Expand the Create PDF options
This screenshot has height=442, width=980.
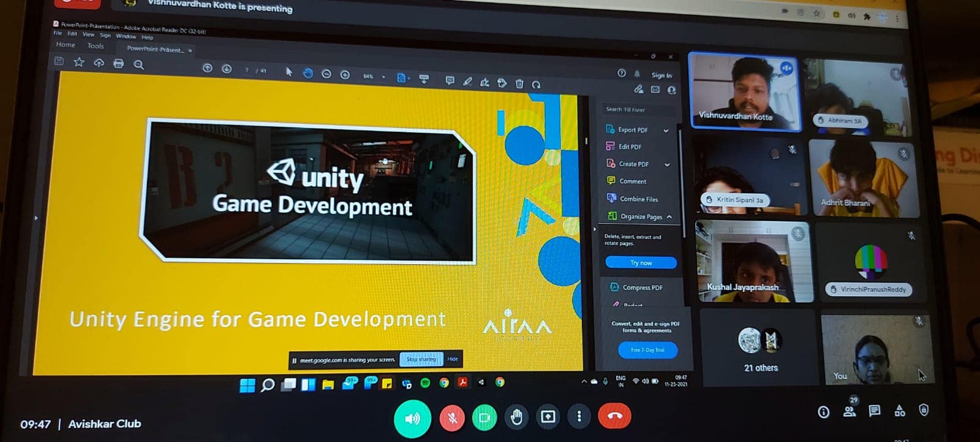(x=667, y=164)
